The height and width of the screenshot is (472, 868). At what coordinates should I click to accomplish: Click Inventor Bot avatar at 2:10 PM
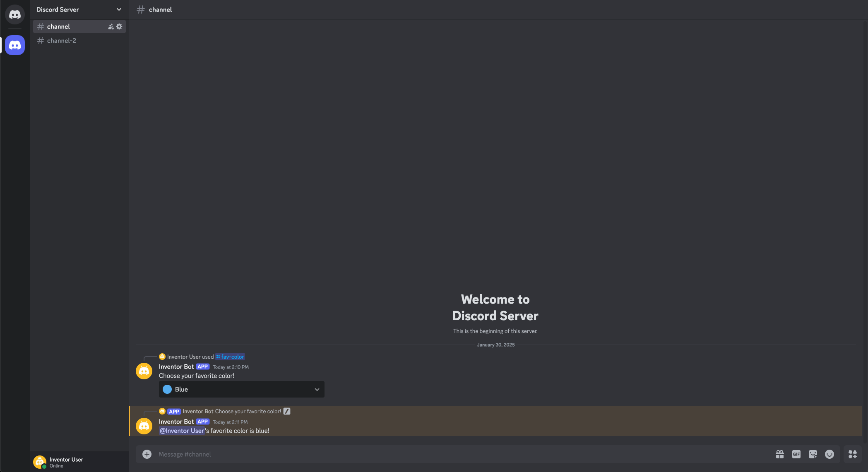coord(144,371)
